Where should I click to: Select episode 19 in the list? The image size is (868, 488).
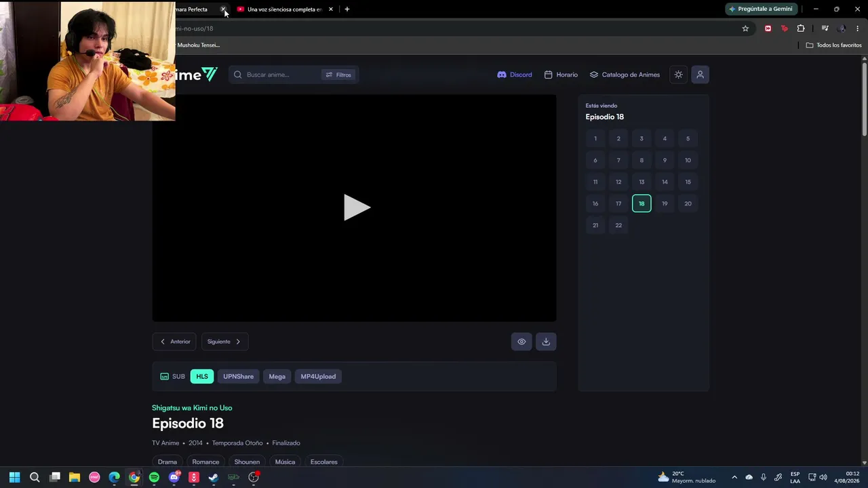pyautogui.click(x=665, y=203)
